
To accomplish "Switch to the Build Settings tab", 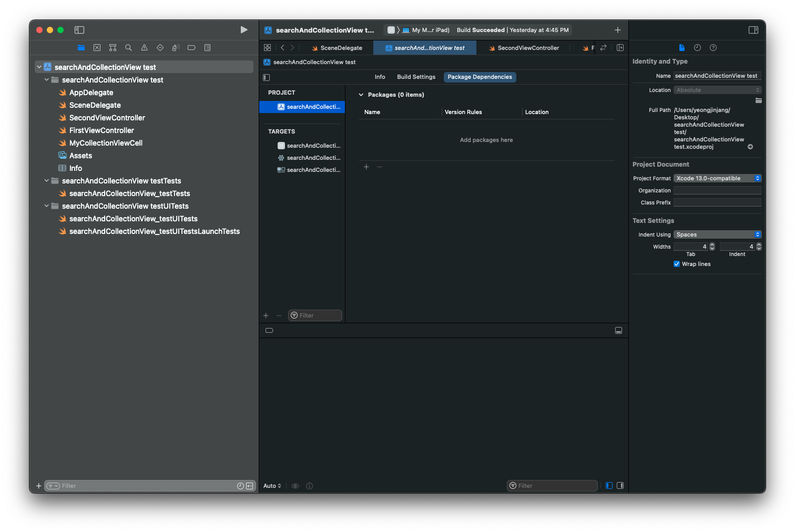I will coord(416,77).
